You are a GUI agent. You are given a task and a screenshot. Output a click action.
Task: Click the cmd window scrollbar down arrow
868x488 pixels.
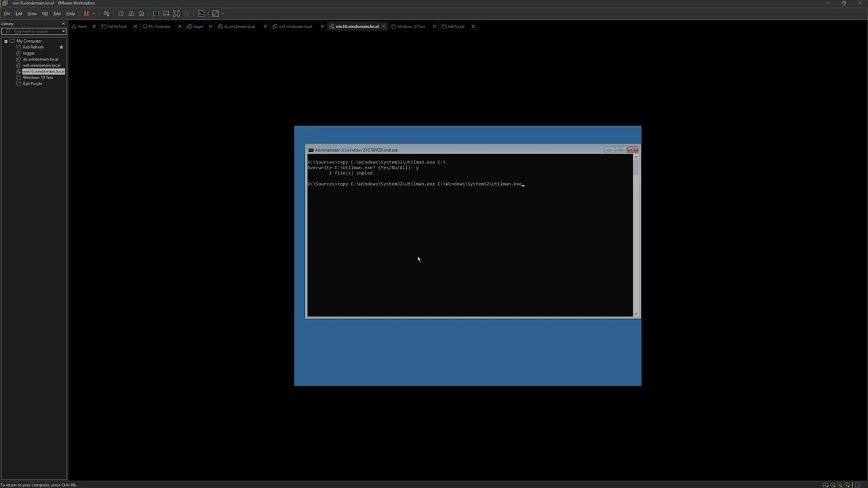tap(635, 313)
